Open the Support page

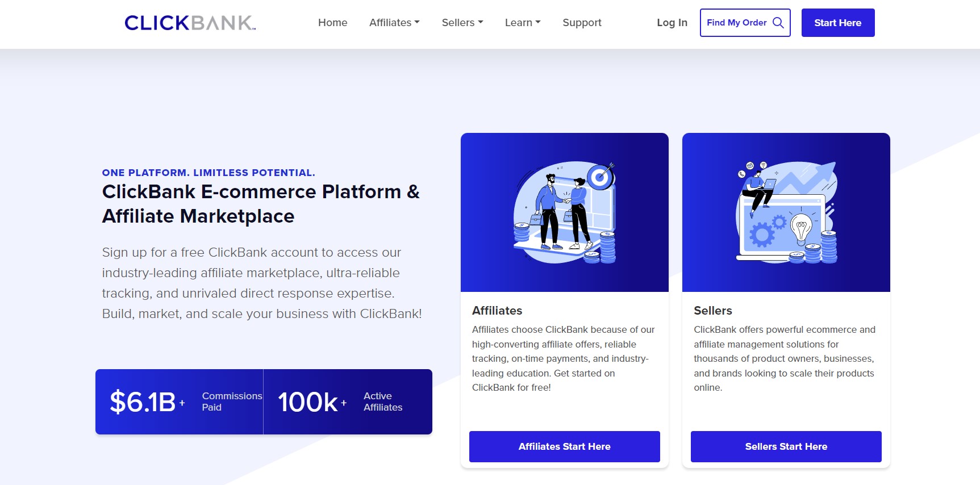582,23
